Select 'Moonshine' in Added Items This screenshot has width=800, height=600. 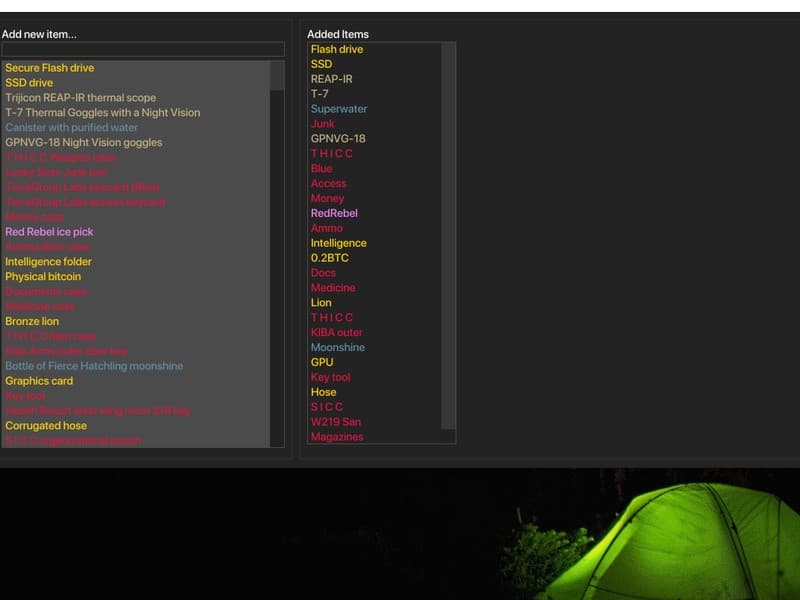coord(338,347)
